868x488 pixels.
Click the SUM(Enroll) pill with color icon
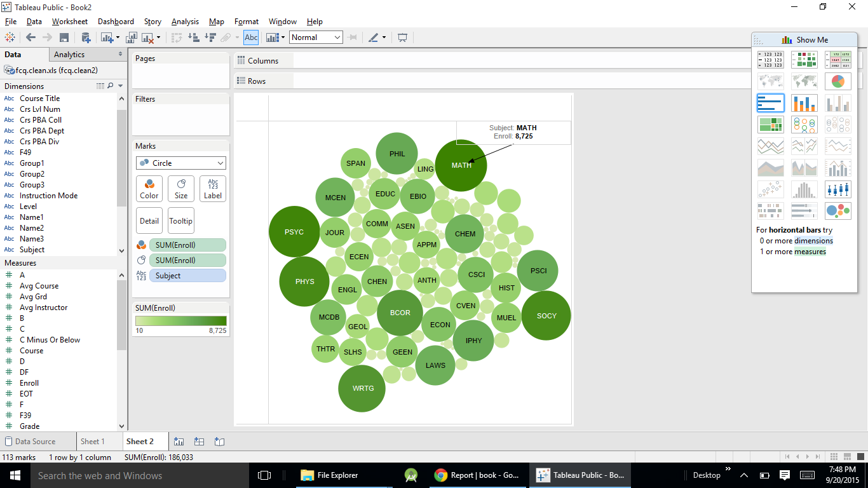[187, 245]
